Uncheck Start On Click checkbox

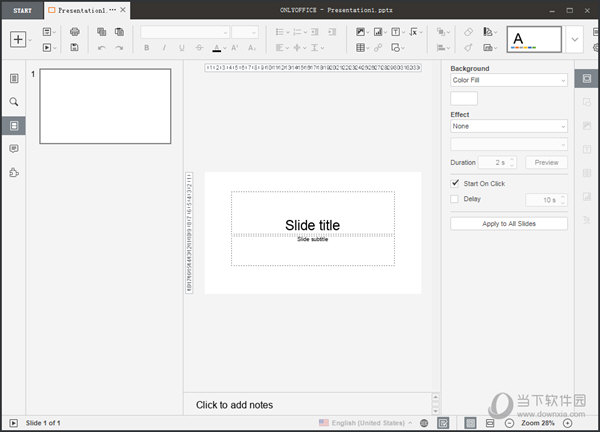coord(455,183)
